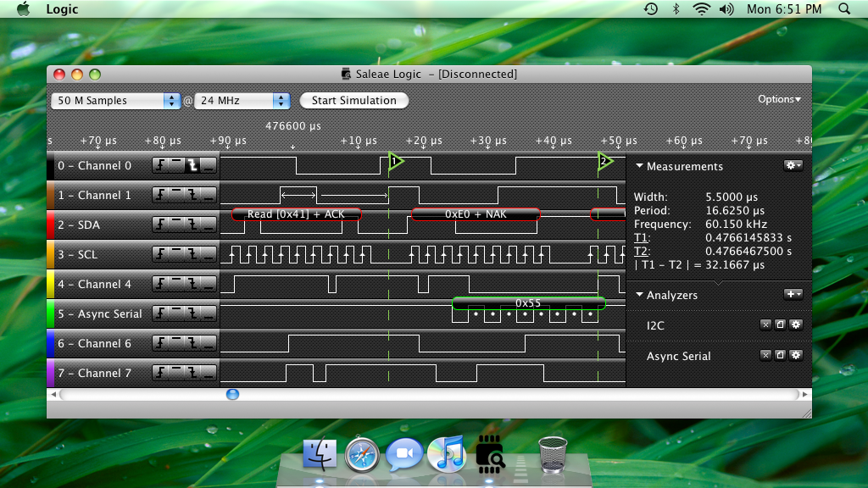Open the 50 M Samples dropdown
868x488 pixels.
tap(116, 101)
